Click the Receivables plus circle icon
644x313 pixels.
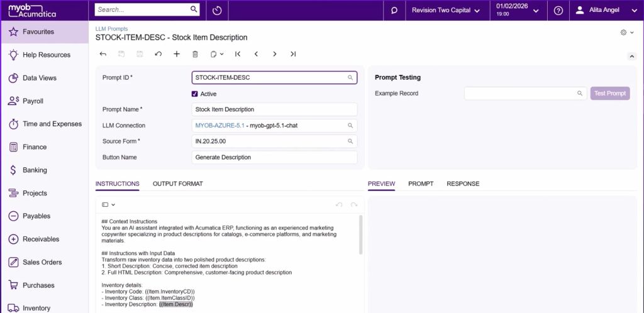click(x=14, y=239)
